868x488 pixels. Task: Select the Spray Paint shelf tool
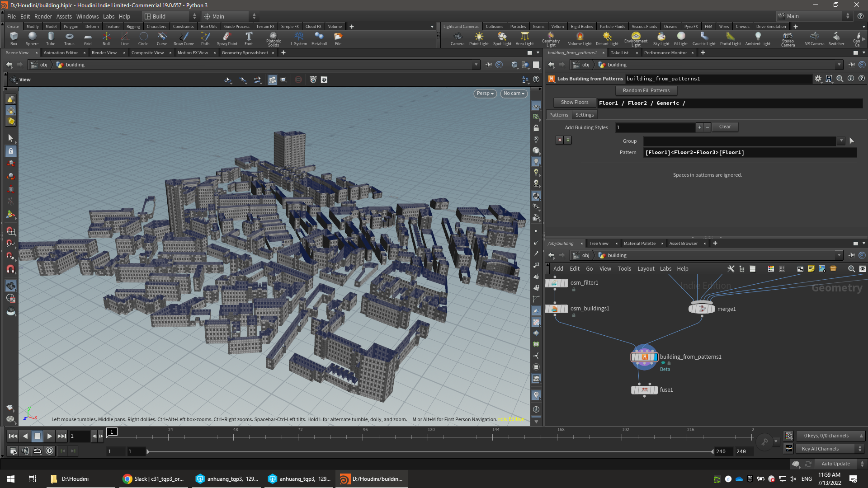pyautogui.click(x=227, y=38)
